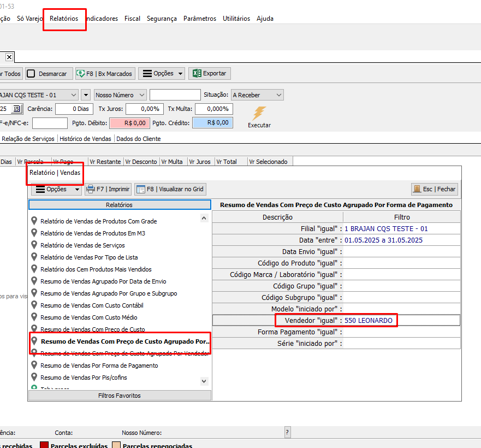
Task: Click the Carência days input field
Action: click(75, 109)
